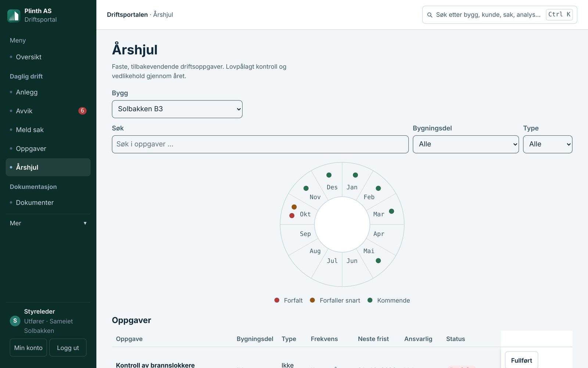Click the Plinth AS logo icon
The image size is (588, 368).
14,15
